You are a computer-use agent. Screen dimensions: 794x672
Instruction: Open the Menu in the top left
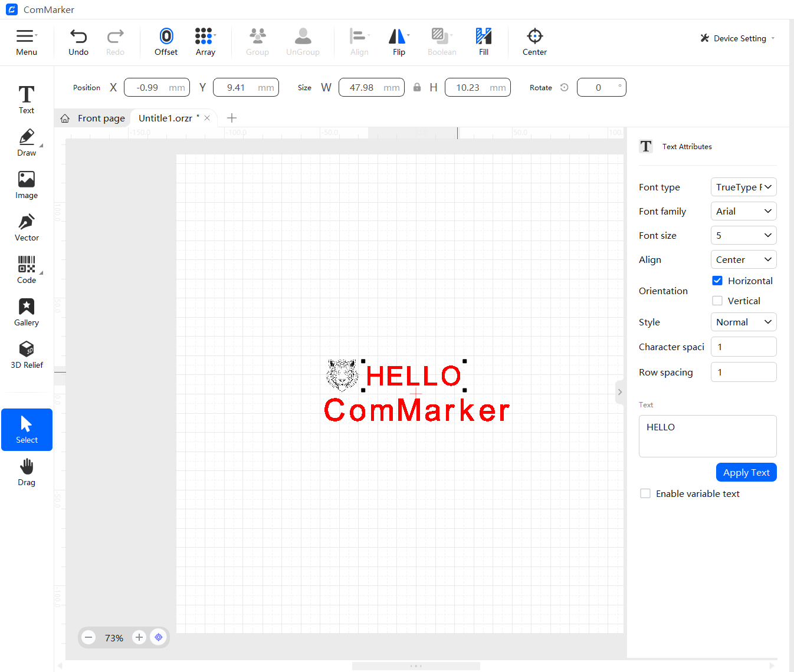[x=27, y=40]
